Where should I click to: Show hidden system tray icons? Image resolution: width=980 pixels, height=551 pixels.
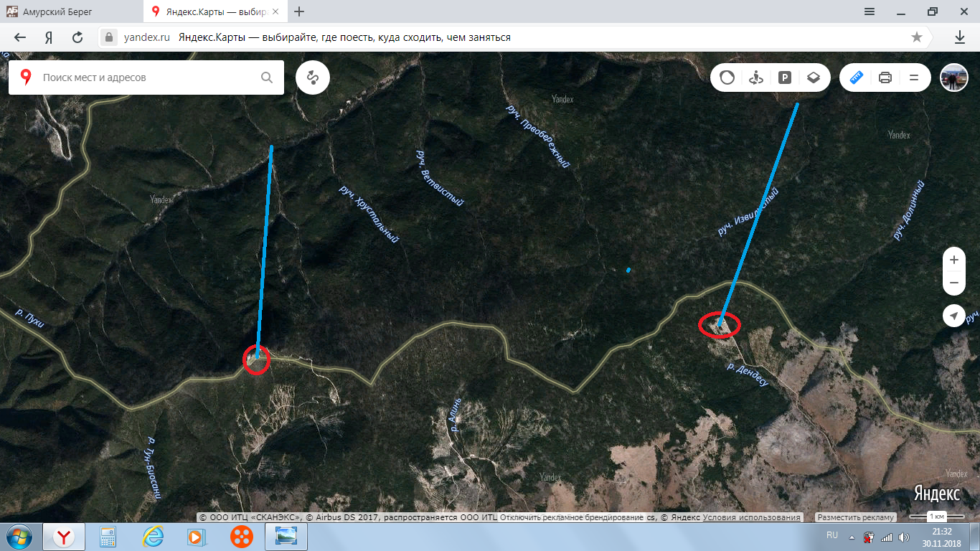point(851,537)
